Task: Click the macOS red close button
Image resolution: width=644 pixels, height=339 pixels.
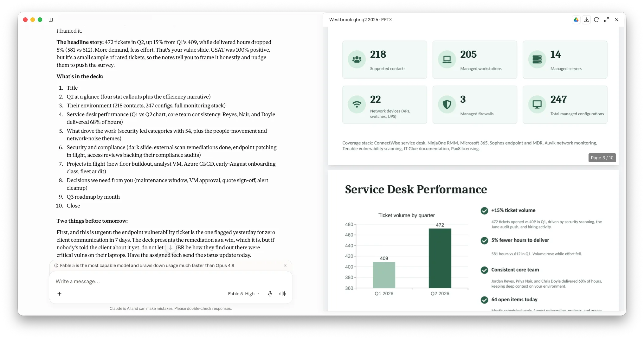Action: pyautogui.click(x=25, y=20)
